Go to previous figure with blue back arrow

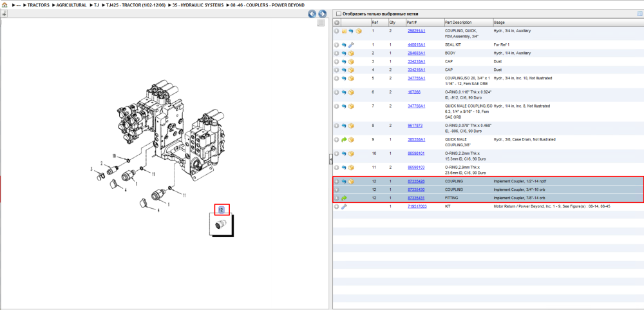(312, 14)
